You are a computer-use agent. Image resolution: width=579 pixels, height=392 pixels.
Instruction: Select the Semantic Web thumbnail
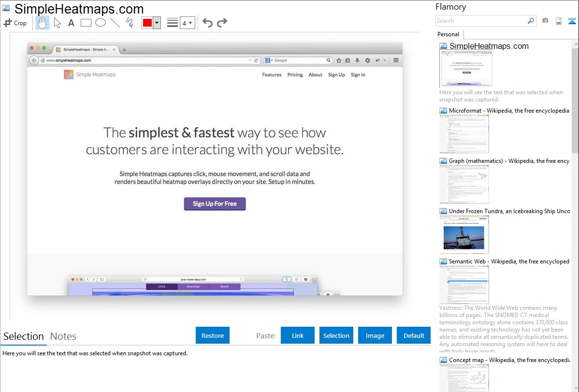pyautogui.click(x=464, y=285)
